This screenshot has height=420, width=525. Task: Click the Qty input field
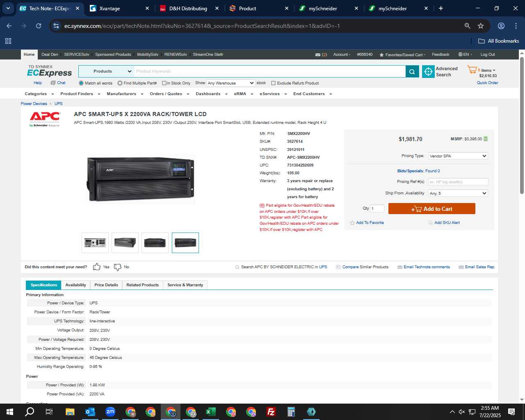[x=377, y=208]
